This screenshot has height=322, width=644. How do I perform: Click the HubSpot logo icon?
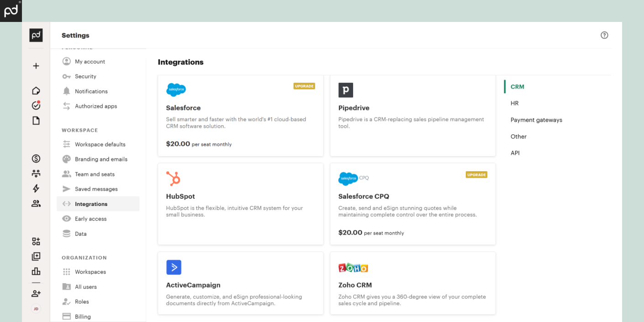pyautogui.click(x=173, y=179)
